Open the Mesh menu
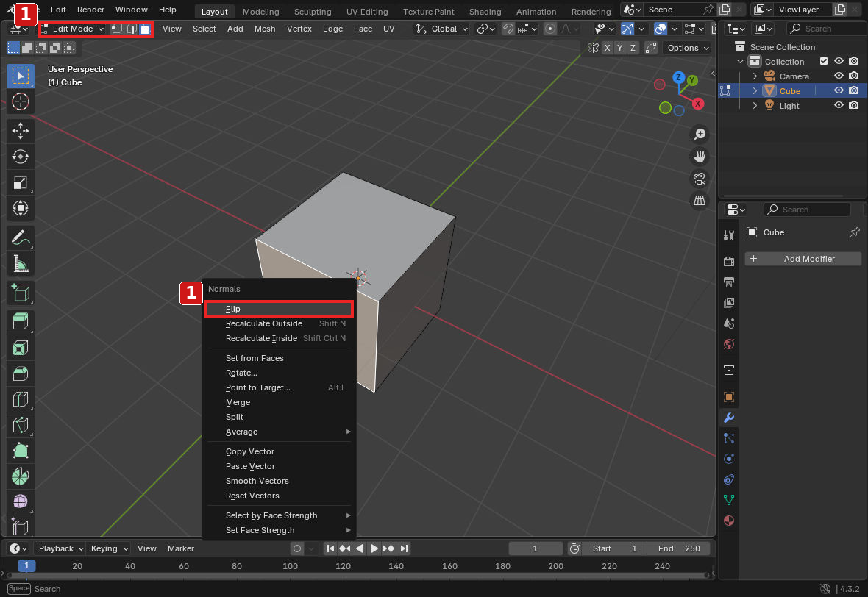Screen dimensions: 868x597 (265, 29)
